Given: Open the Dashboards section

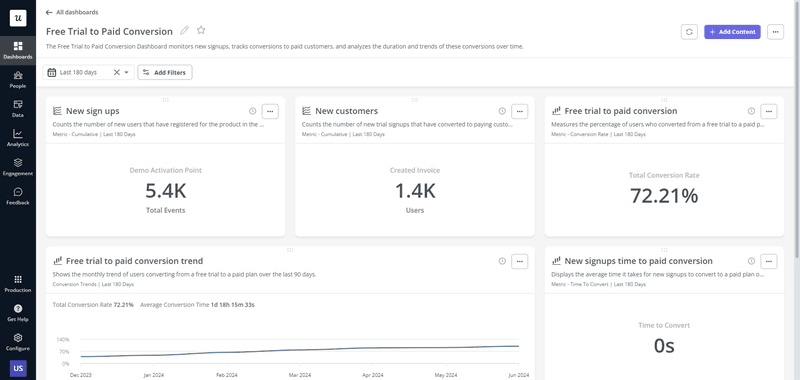Looking at the screenshot, I should (x=18, y=50).
